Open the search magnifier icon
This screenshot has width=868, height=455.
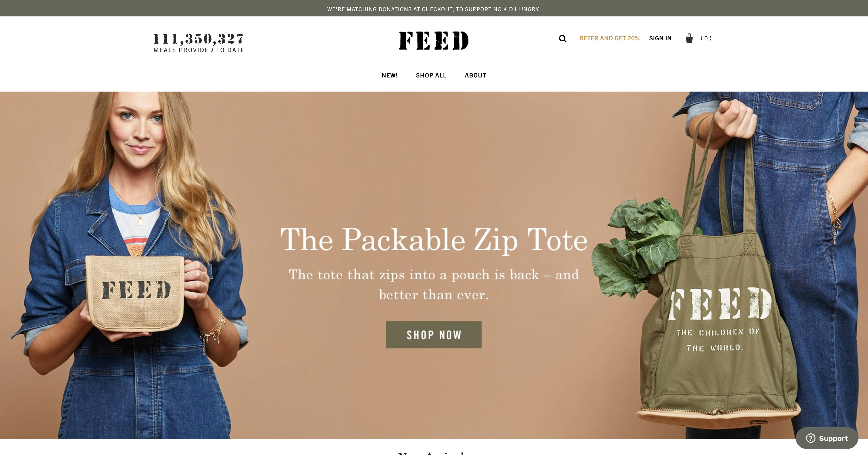[x=562, y=39]
